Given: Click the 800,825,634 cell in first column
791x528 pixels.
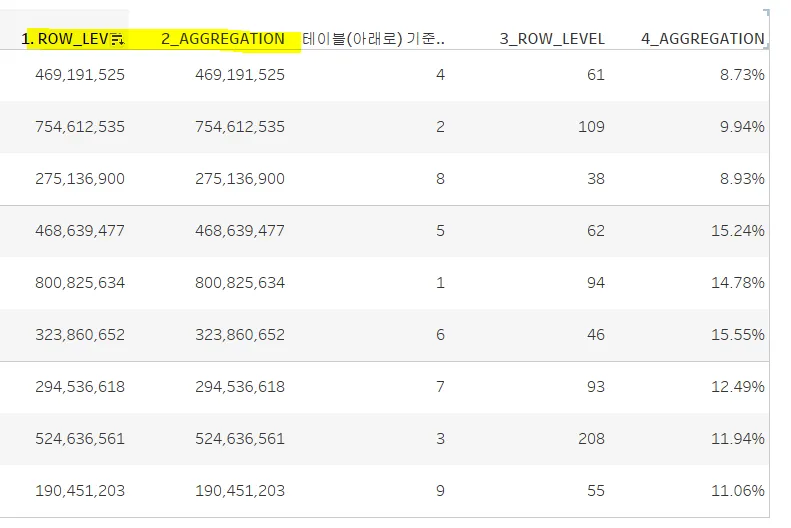Looking at the screenshot, I should [x=80, y=282].
